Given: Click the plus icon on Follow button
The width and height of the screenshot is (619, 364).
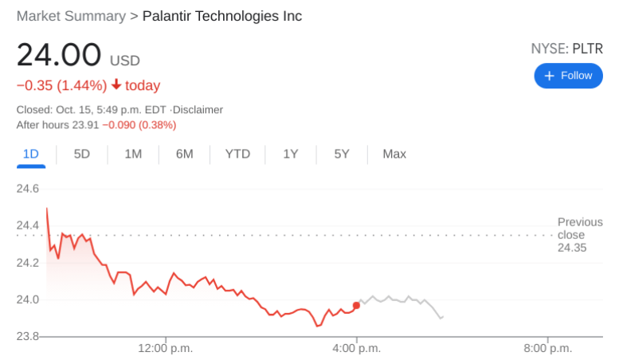Looking at the screenshot, I should point(549,76).
